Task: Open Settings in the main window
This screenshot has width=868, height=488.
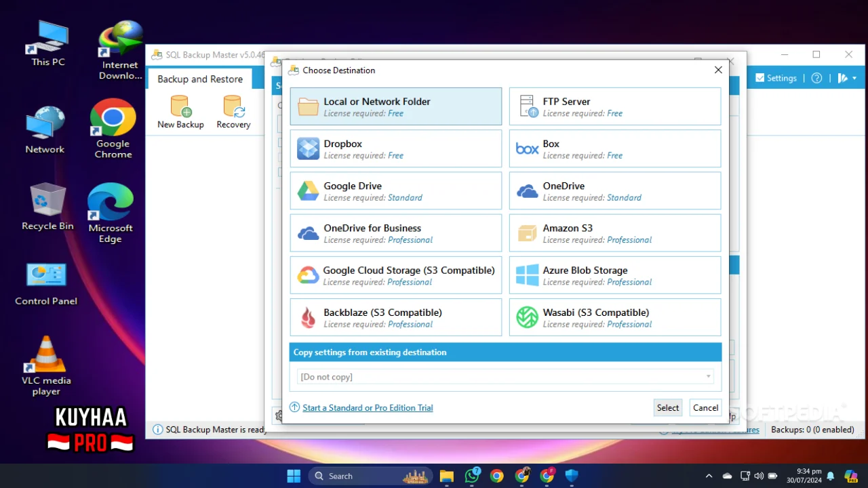Action: point(776,78)
